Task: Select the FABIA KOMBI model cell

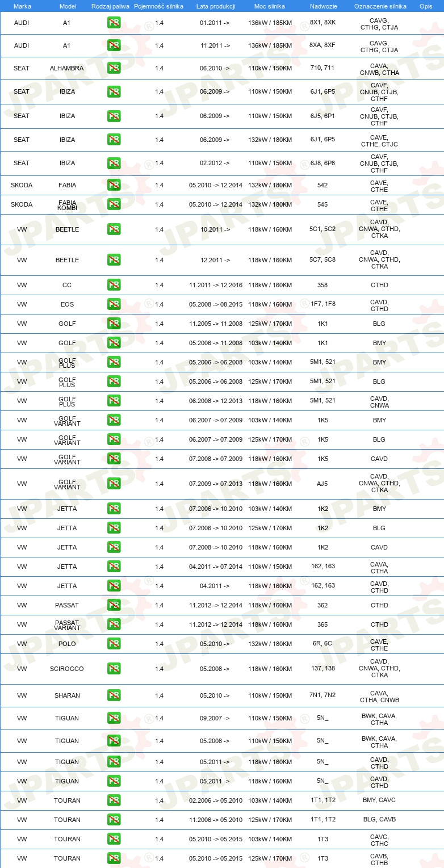Action: (x=67, y=205)
